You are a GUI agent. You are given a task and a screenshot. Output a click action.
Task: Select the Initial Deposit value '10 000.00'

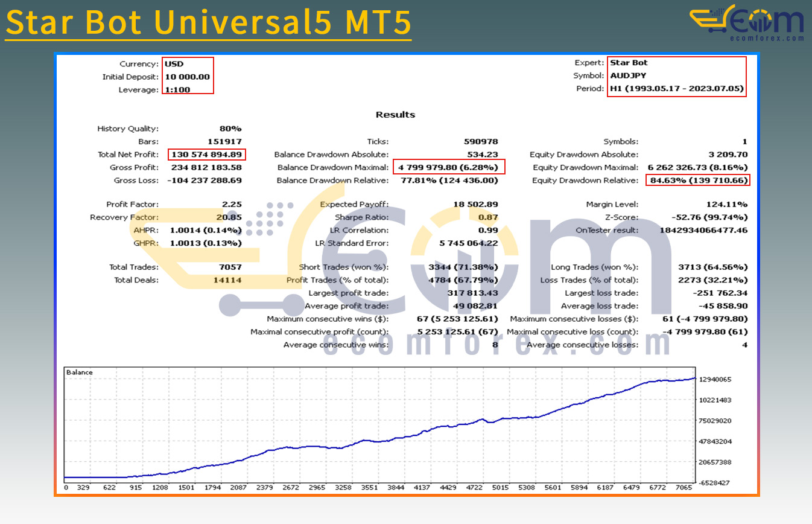click(187, 77)
